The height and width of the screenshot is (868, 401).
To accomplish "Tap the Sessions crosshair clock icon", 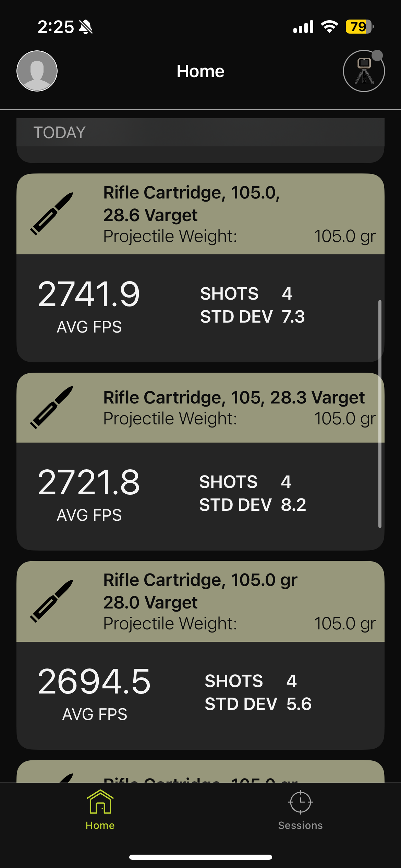I will point(300,802).
